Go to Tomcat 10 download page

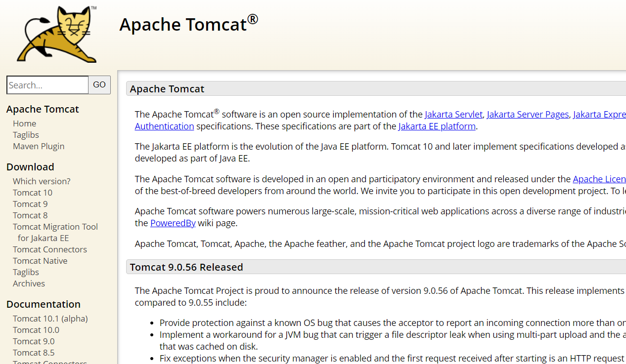(33, 193)
